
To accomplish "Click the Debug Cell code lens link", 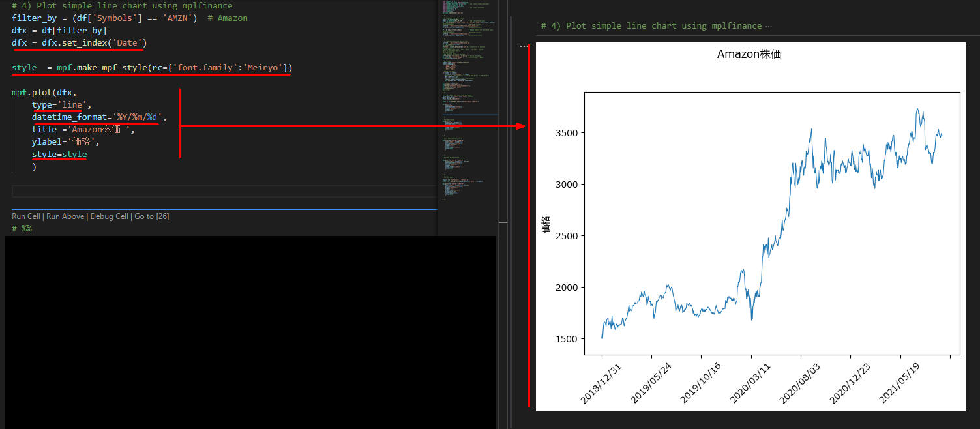I will coord(109,216).
